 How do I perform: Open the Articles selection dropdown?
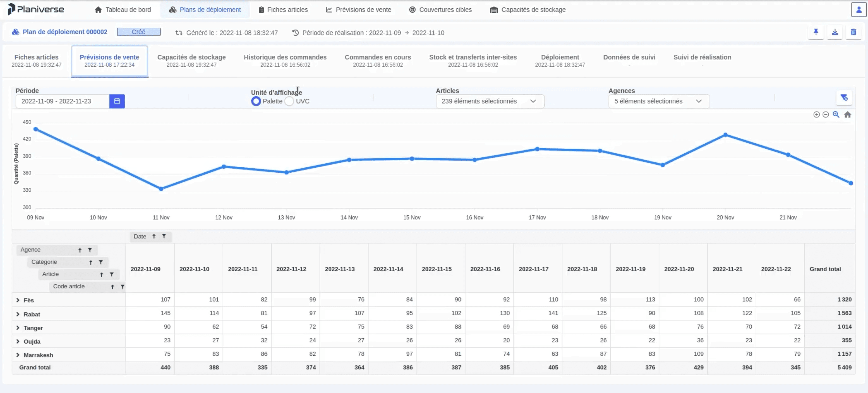coord(489,101)
